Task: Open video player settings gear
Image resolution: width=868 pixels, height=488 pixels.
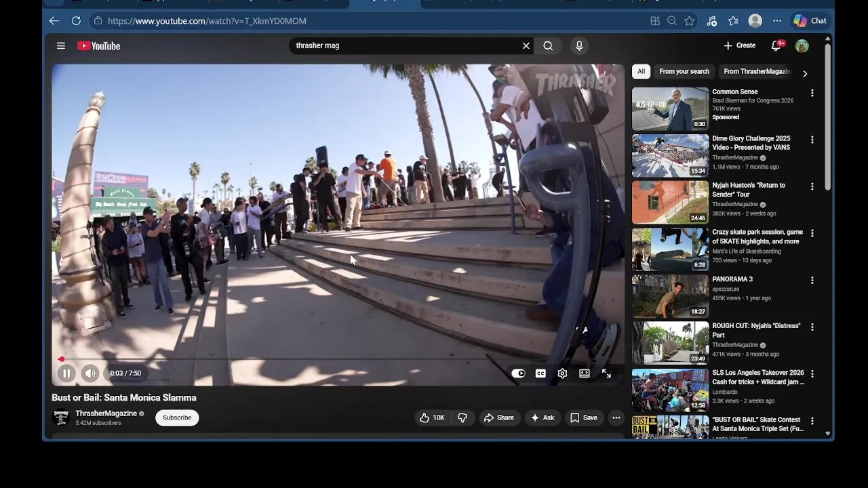Action: pos(562,373)
